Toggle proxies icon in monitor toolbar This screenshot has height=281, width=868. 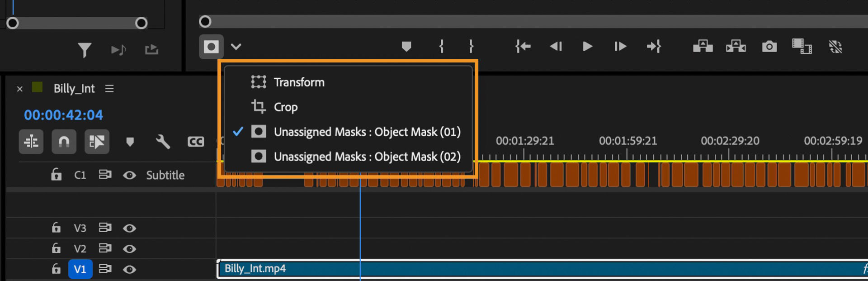coord(835,47)
